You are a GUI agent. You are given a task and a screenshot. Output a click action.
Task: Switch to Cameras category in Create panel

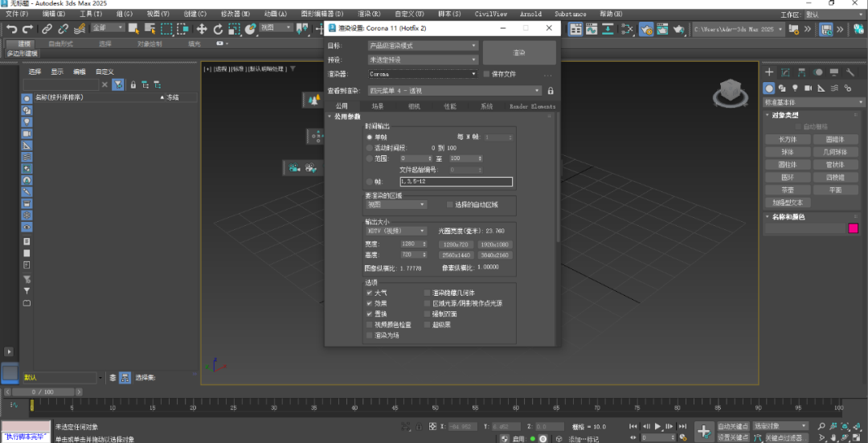pos(807,88)
